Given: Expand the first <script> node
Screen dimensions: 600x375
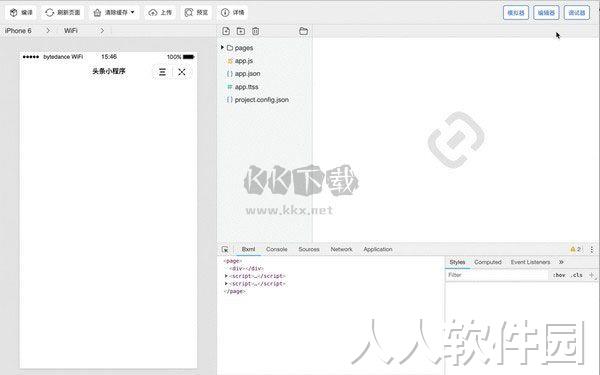Looking at the screenshot, I should click(226, 276).
